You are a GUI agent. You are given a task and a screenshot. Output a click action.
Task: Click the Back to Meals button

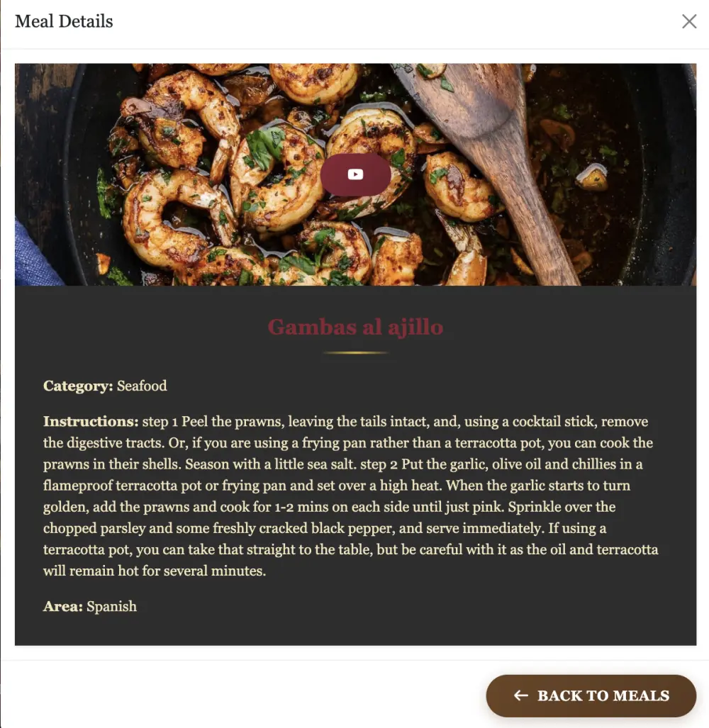(x=591, y=695)
